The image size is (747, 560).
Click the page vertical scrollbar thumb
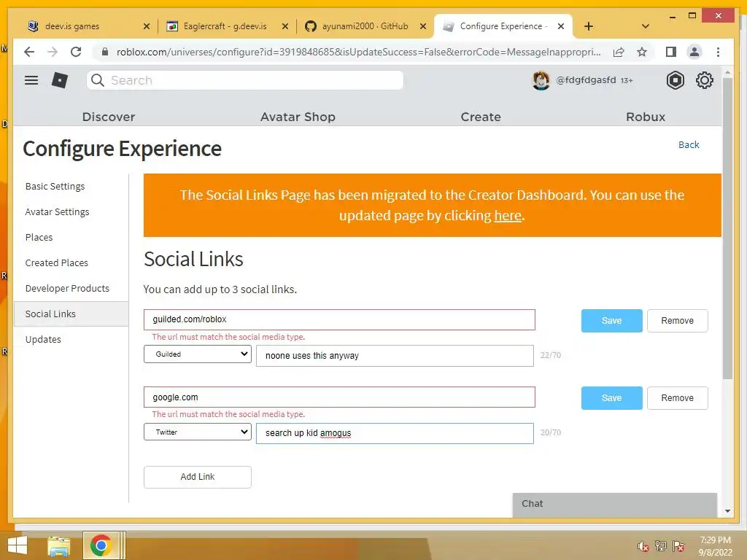[x=727, y=228]
